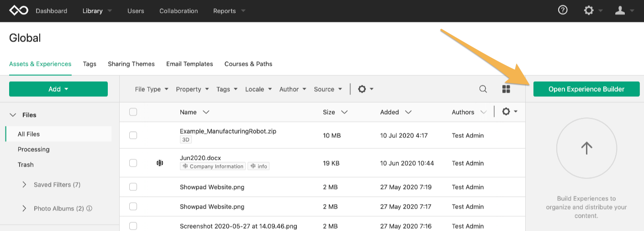The height and width of the screenshot is (231, 644).
Task: Open file Example_ManufacturingRobot.zip
Action: pos(228,131)
